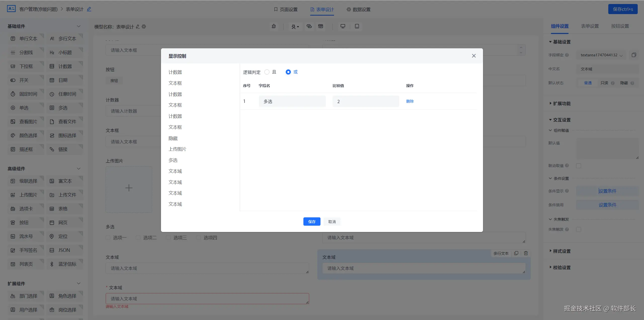644x320 pixels.
Task: Select the 或 logic radio button
Action: coord(288,72)
